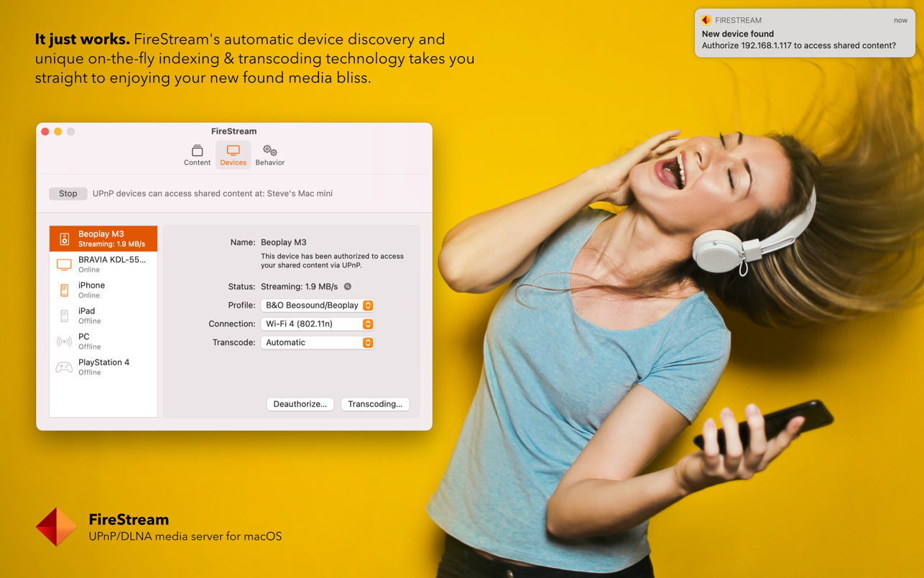
Task: Minimize the FireStream window with yellow button
Action: tap(58, 132)
